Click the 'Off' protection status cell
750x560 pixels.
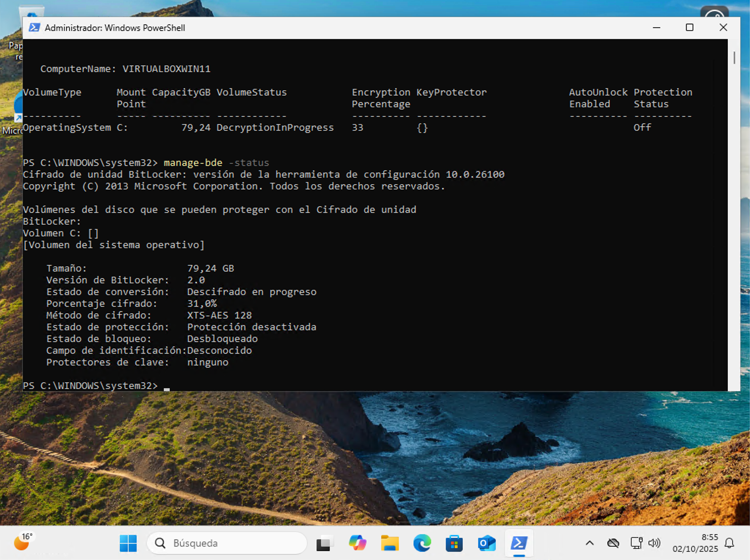[642, 127]
